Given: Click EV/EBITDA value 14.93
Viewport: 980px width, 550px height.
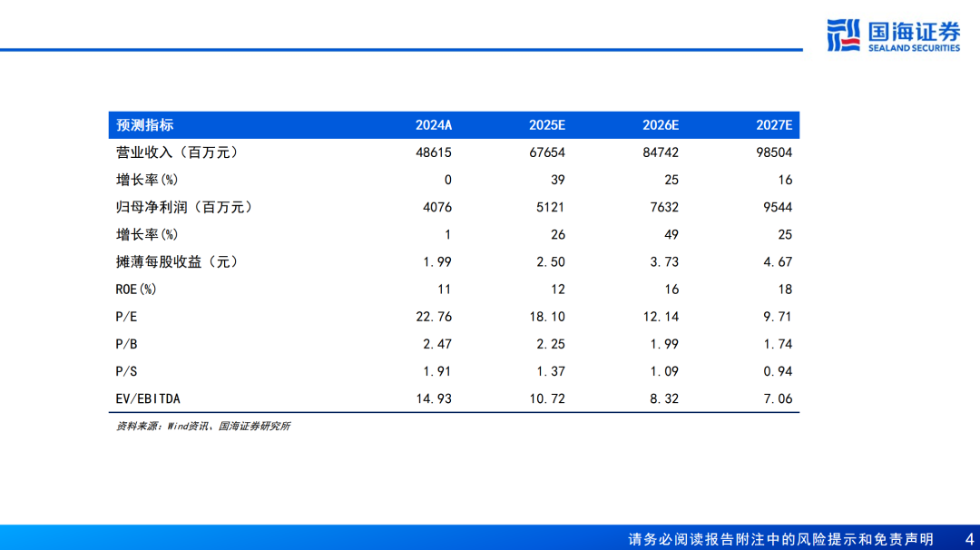Looking at the screenshot, I should [434, 398].
